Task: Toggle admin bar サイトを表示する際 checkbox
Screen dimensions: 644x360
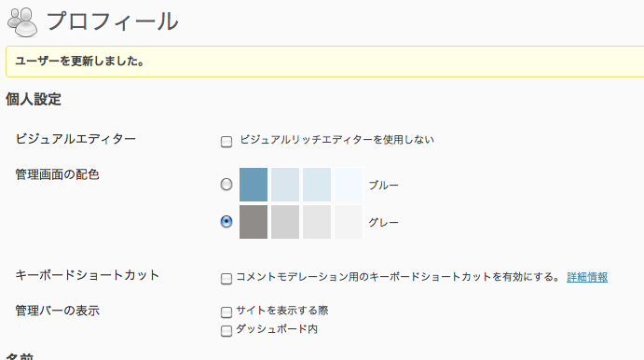Action: coord(226,312)
